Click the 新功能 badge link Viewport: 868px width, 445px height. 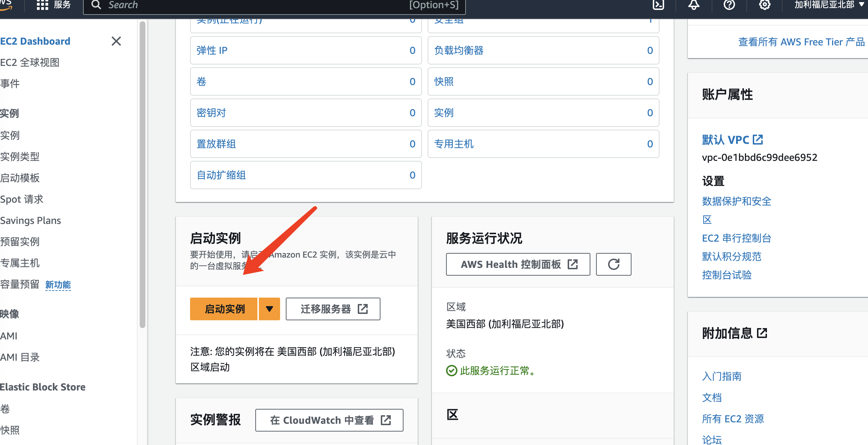pos(58,285)
